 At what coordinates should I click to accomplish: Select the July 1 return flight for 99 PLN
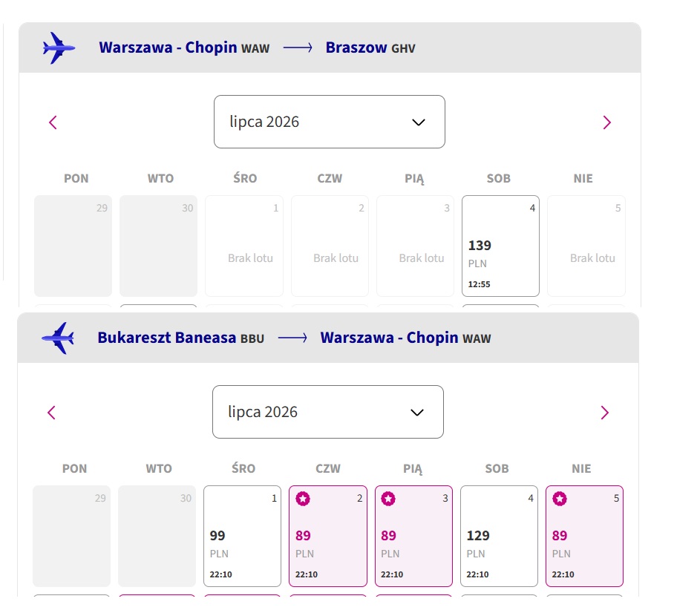tap(243, 537)
